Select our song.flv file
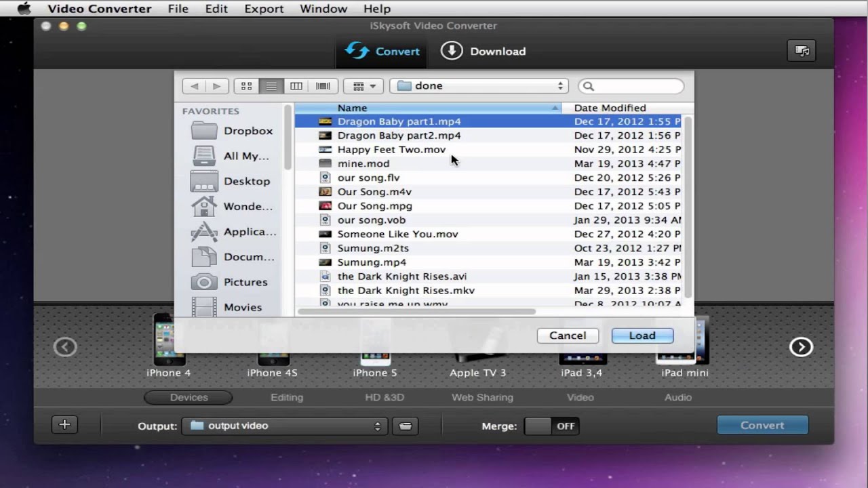This screenshot has height=488, width=868. [488, 178]
